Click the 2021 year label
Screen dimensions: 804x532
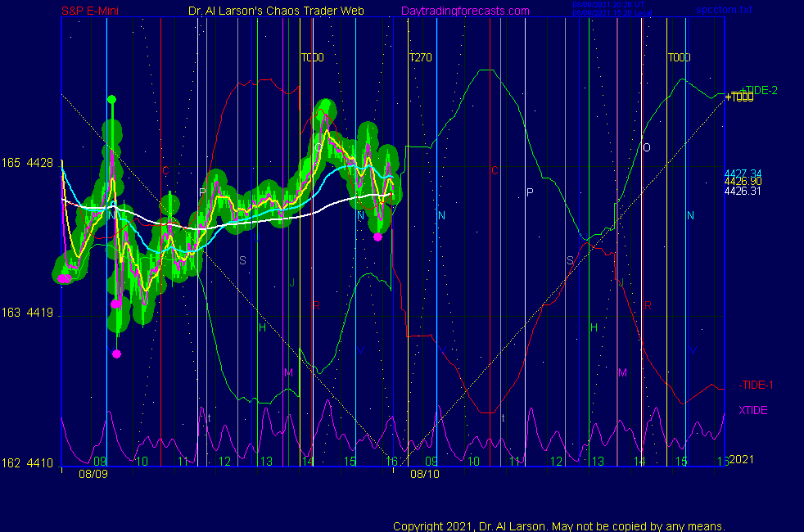(742, 459)
